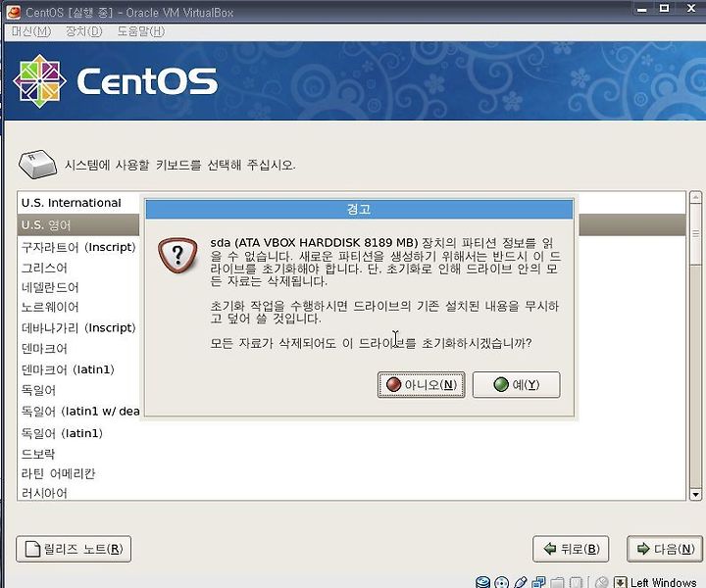Click the optical disc status icon
Viewport: 706px width, 588px height.
coord(501,582)
